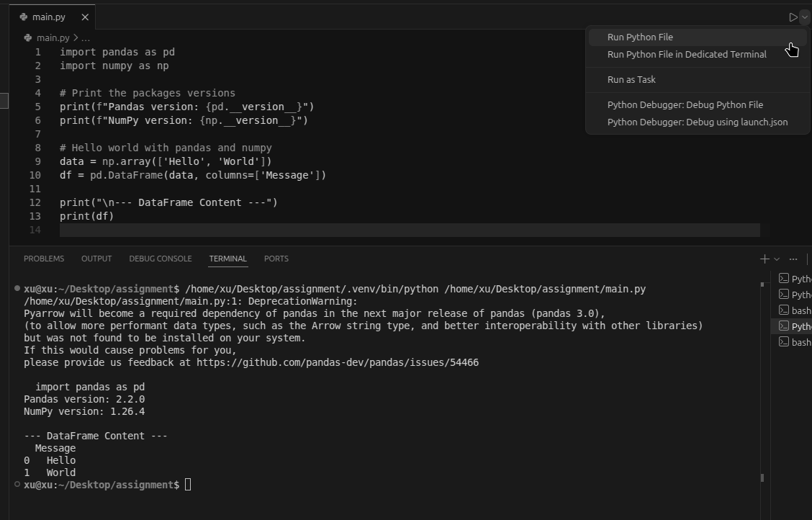Click 'DeprecationWarning:' text in terminal
The image size is (812, 520).
[x=303, y=302]
